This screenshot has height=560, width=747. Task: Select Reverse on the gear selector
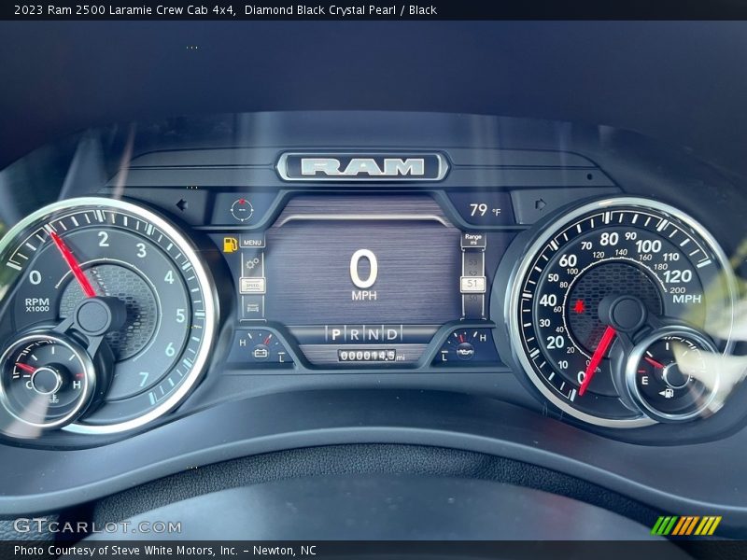[353, 333]
